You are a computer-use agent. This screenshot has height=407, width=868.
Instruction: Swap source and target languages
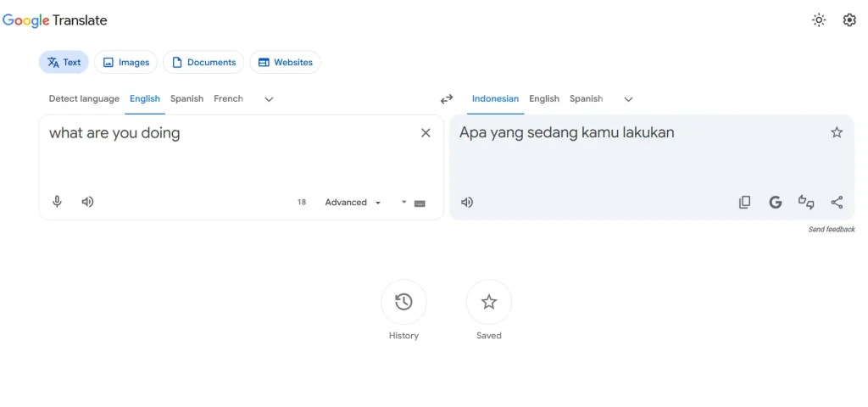(x=447, y=99)
